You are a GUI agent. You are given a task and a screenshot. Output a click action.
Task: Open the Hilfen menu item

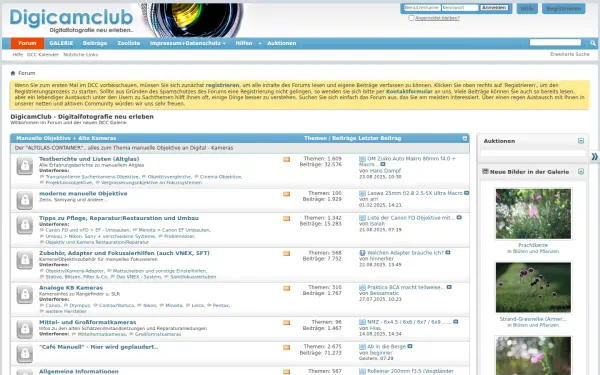(244, 43)
